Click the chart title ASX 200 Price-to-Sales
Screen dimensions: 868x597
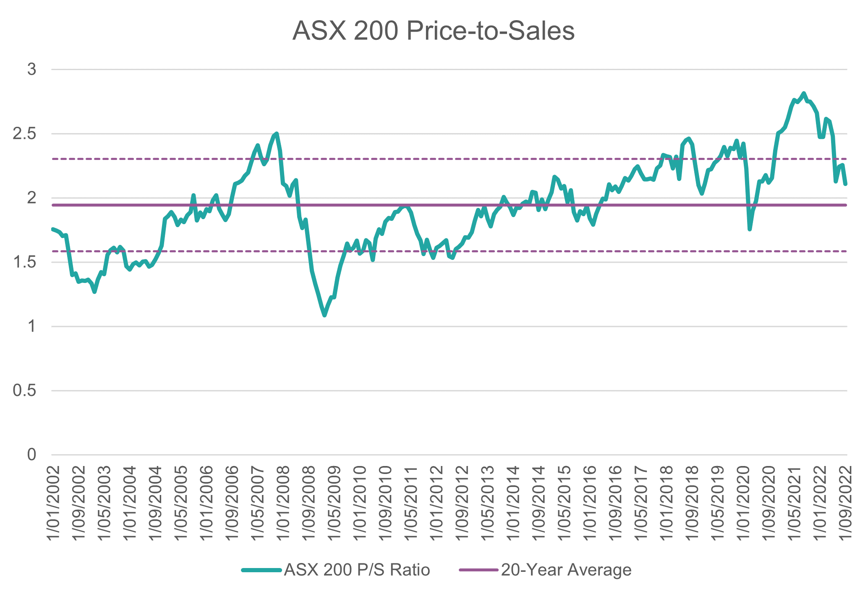pyautogui.click(x=433, y=31)
